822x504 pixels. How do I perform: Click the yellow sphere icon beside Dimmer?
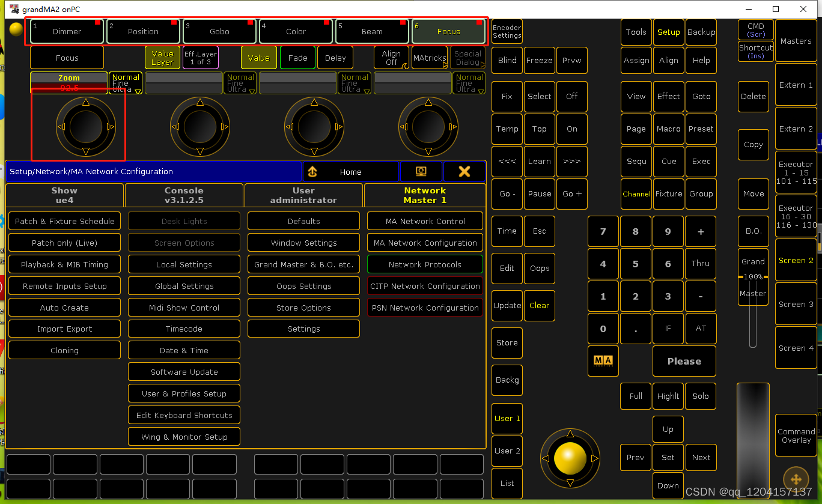coord(16,30)
